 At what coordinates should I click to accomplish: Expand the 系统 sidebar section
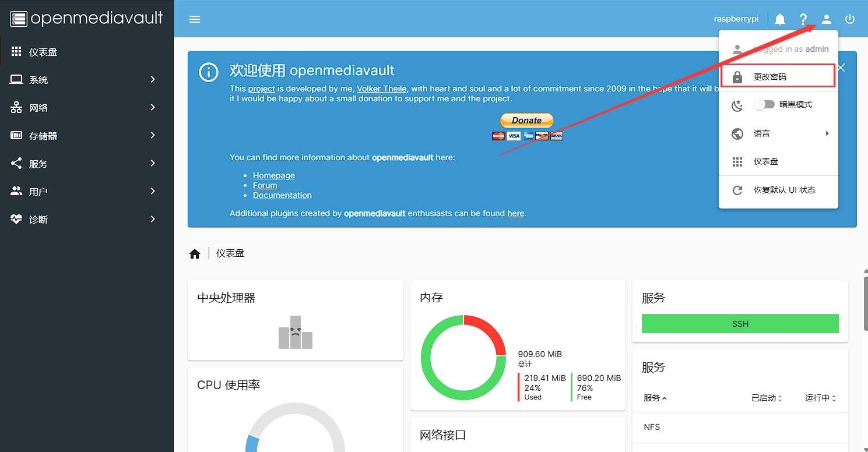tap(153, 79)
